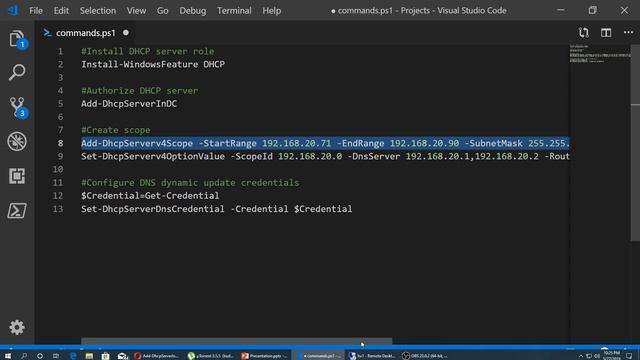The height and width of the screenshot is (360, 640).
Task: Click the Set-DhcpServerv4OptionValue line
Action: tap(325, 156)
